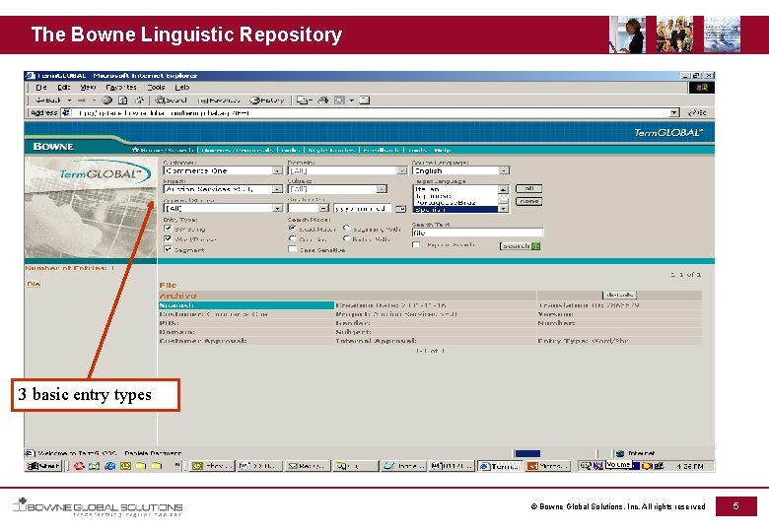Open the Back button history dropdown arrow
The width and height of the screenshot is (769, 532).
coord(69,100)
